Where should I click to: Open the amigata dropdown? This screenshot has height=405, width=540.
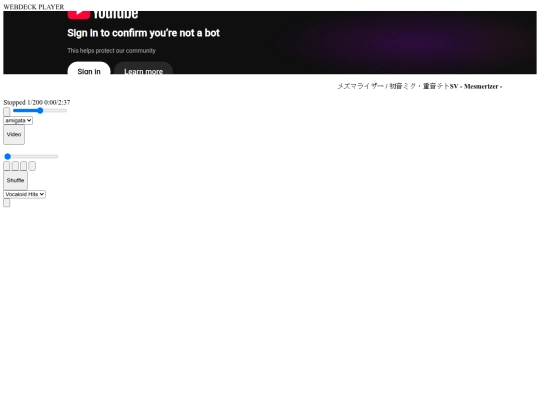18,121
